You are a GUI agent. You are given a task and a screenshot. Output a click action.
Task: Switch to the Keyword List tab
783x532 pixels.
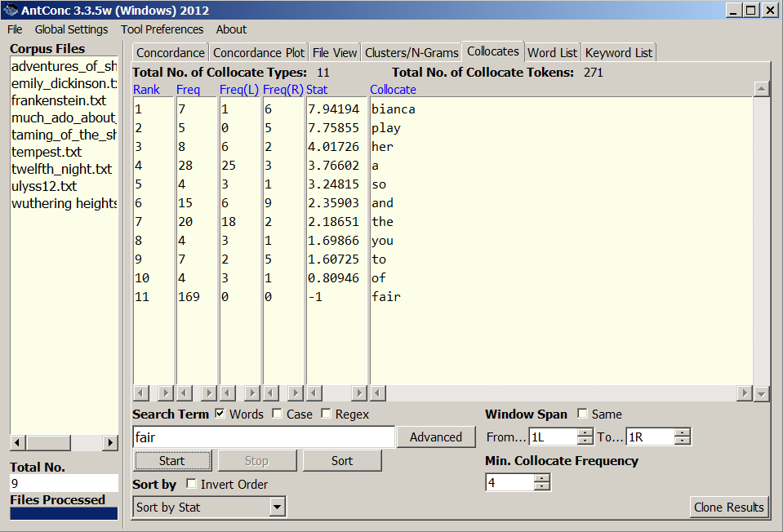click(x=619, y=53)
